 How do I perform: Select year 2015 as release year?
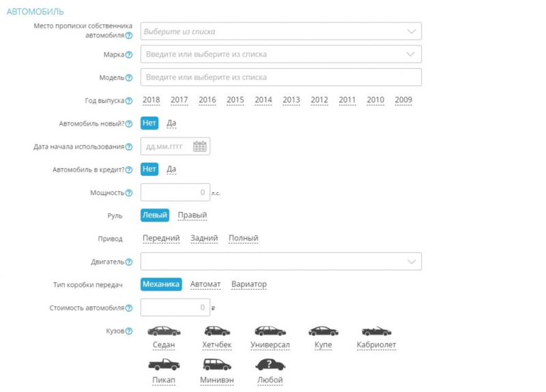[235, 100]
